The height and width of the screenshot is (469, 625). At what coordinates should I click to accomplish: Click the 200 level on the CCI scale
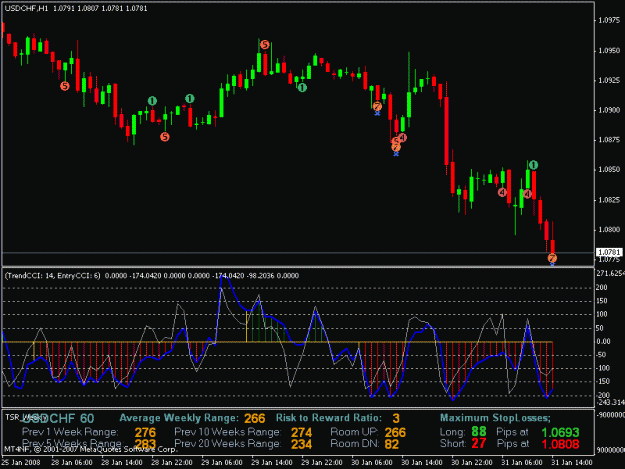click(x=602, y=288)
